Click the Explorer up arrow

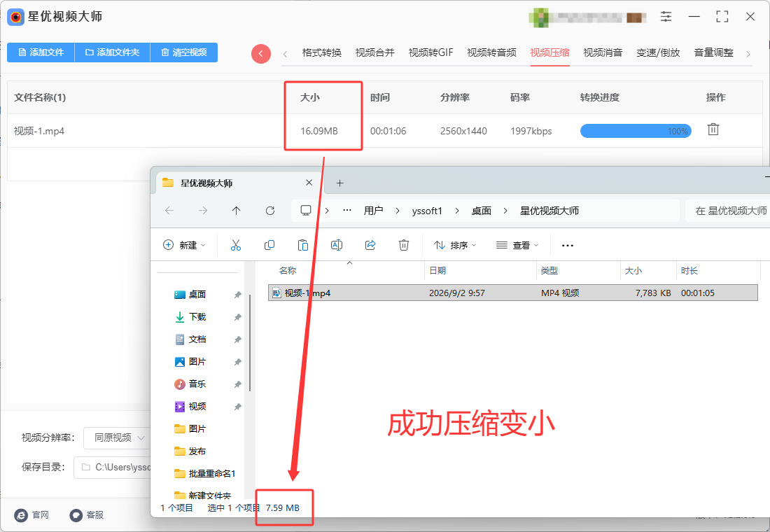pos(236,211)
